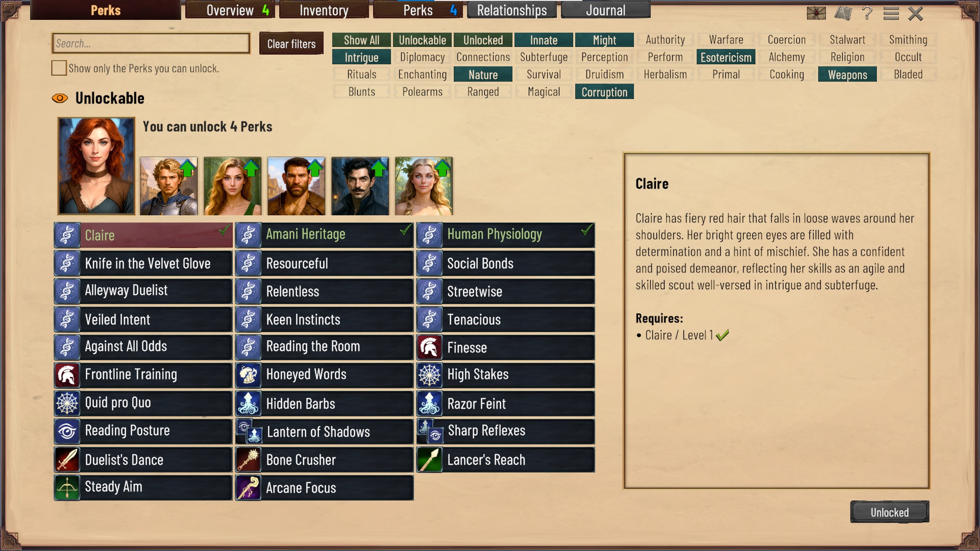
Task: Click the Clear filters button
Action: 291,44
